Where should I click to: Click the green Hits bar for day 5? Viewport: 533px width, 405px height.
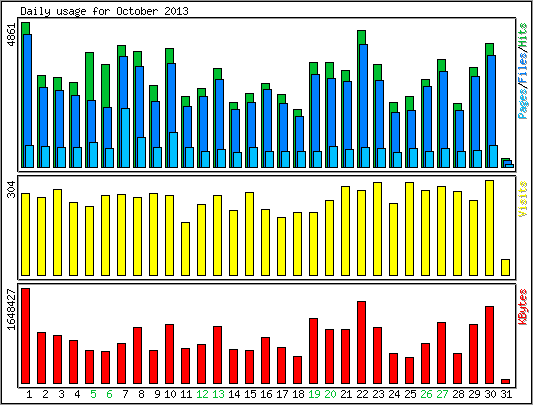pyautogui.click(x=89, y=77)
